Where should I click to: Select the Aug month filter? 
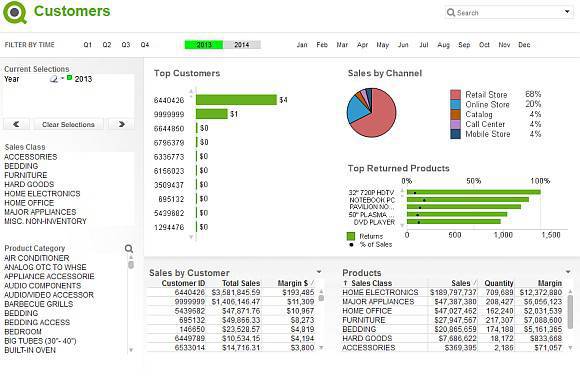point(443,45)
